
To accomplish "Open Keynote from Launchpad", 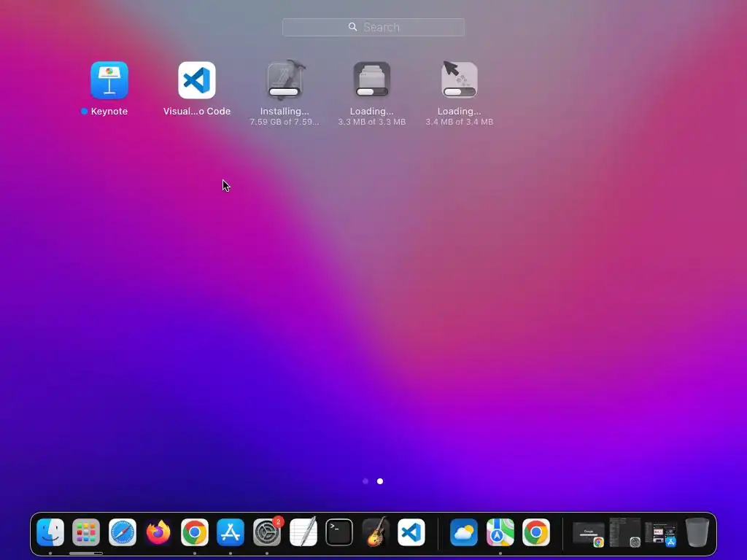I will [x=109, y=80].
